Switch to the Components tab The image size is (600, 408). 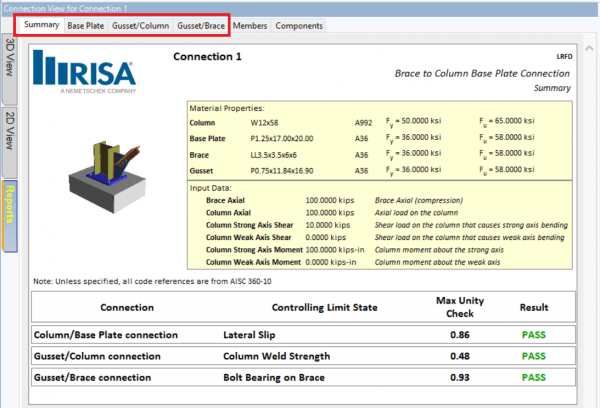[x=298, y=25]
